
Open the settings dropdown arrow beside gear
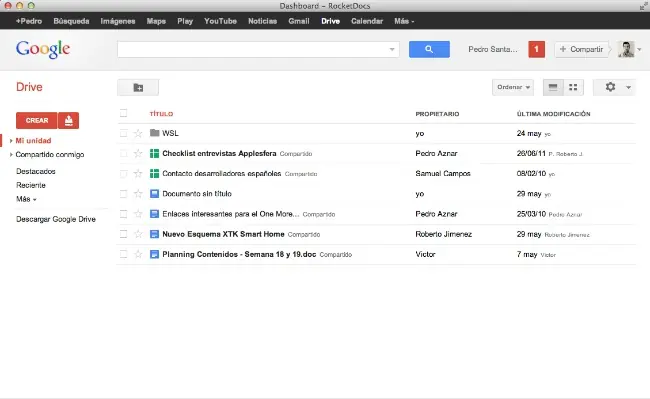pyautogui.click(x=628, y=87)
